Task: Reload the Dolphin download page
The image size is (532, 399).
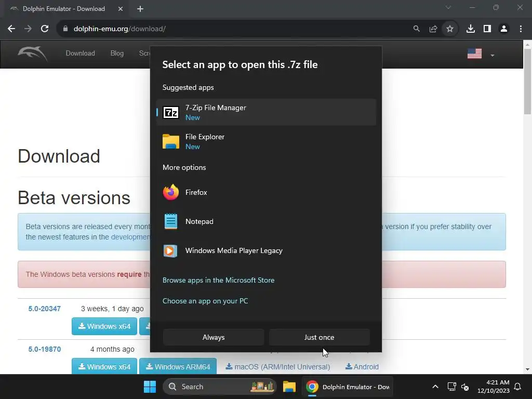Action: (x=45, y=29)
